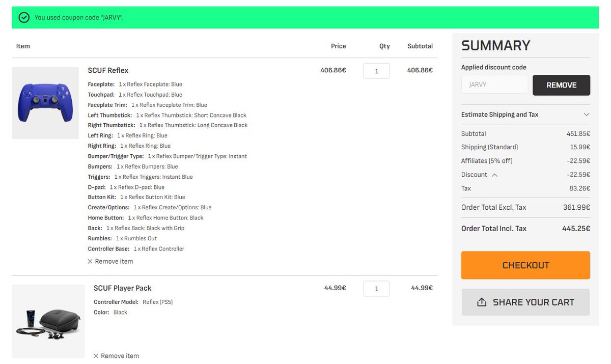
Task: Click the SCUF Reflex price 406.86€
Action: [333, 70]
